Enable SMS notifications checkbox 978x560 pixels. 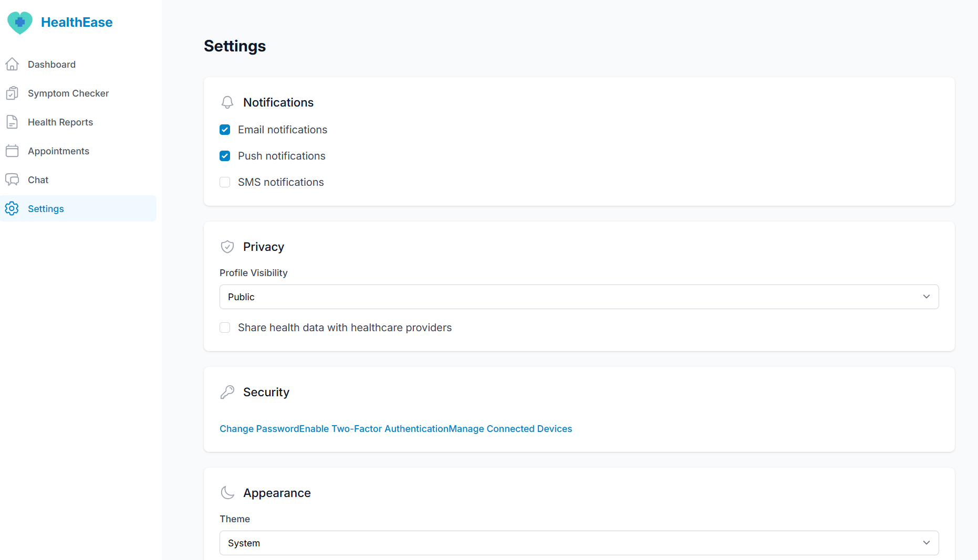click(x=225, y=182)
